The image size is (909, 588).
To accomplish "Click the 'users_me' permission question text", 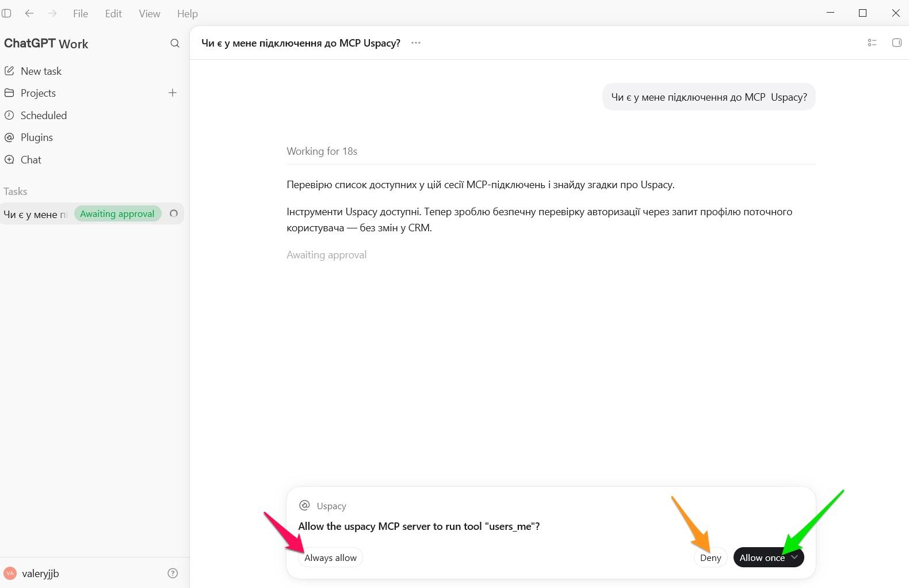I will click(419, 526).
